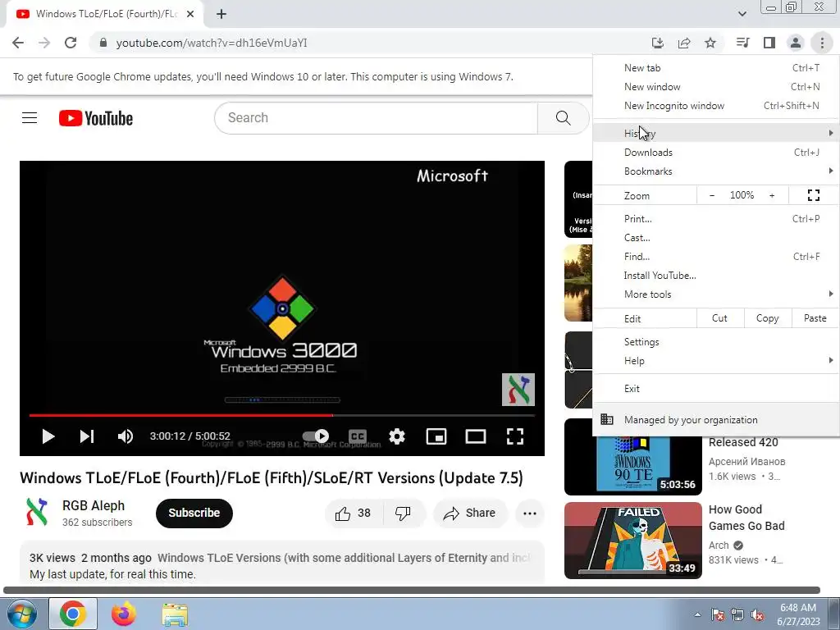
Task: Bookmark this tab with the star icon
Action: (x=710, y=43)
